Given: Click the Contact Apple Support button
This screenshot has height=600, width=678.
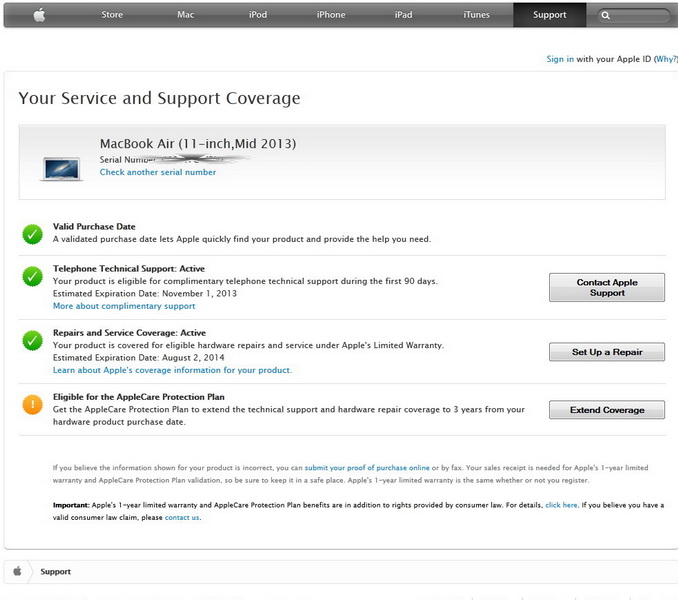Looking at the screenshot, I should [607, 287].
